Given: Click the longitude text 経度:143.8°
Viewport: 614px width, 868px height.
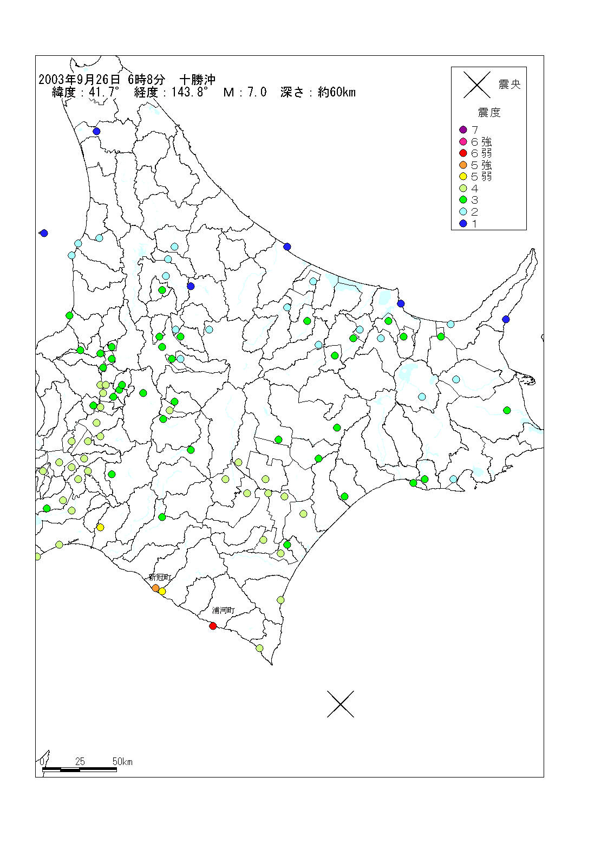Looking at the screenshot, I should click(x=171, y=92).
